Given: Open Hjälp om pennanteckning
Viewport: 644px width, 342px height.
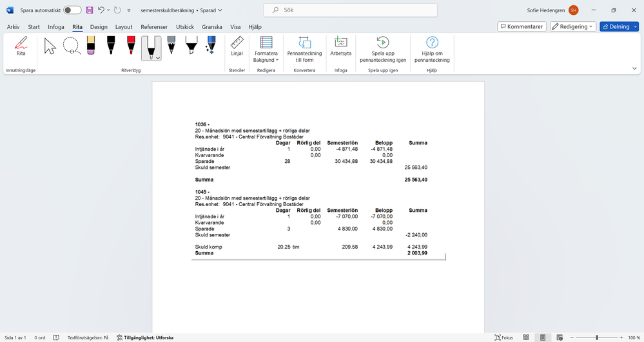Looking at the screenshot, I should coord(432,49).
